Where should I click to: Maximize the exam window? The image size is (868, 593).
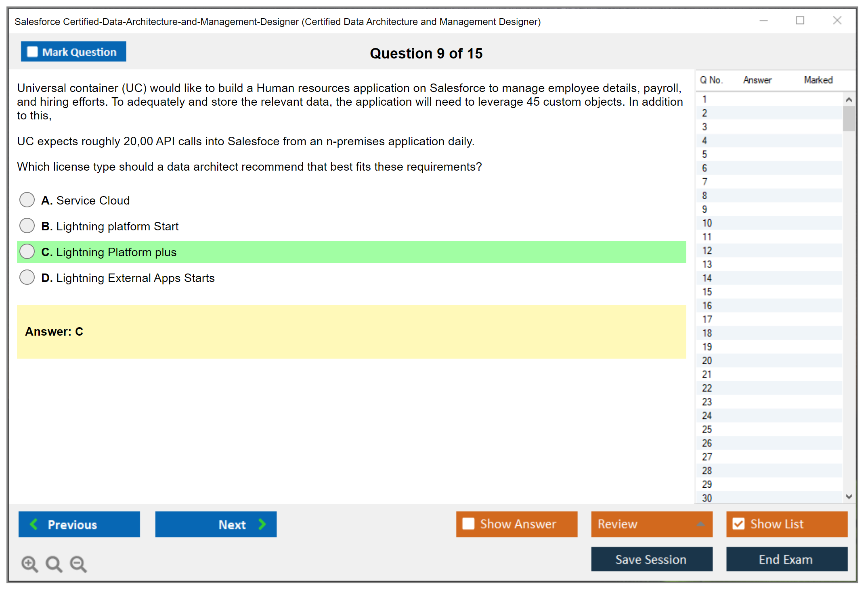click(800, 21)
